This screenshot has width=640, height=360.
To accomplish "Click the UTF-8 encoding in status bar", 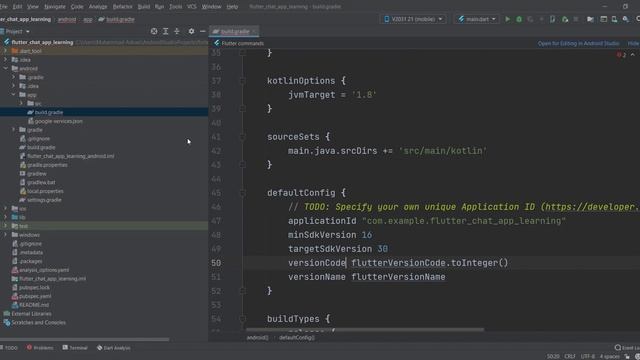I will (x=588, y=356).
